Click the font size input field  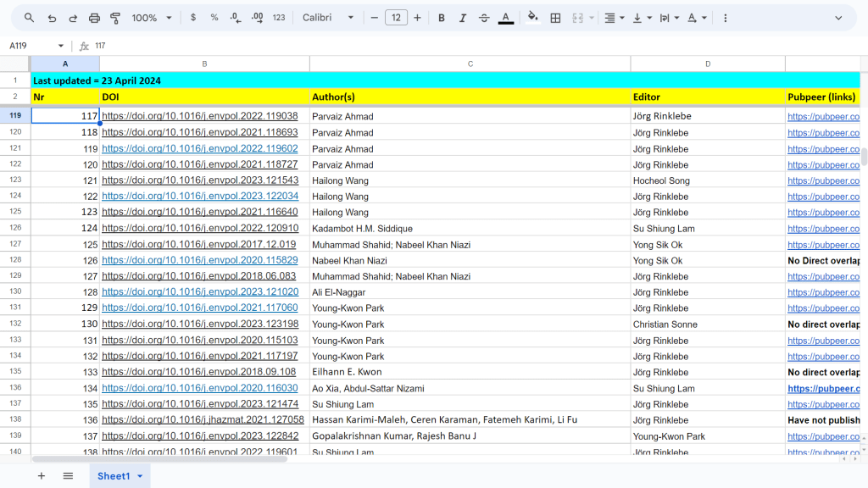[396, 18]
